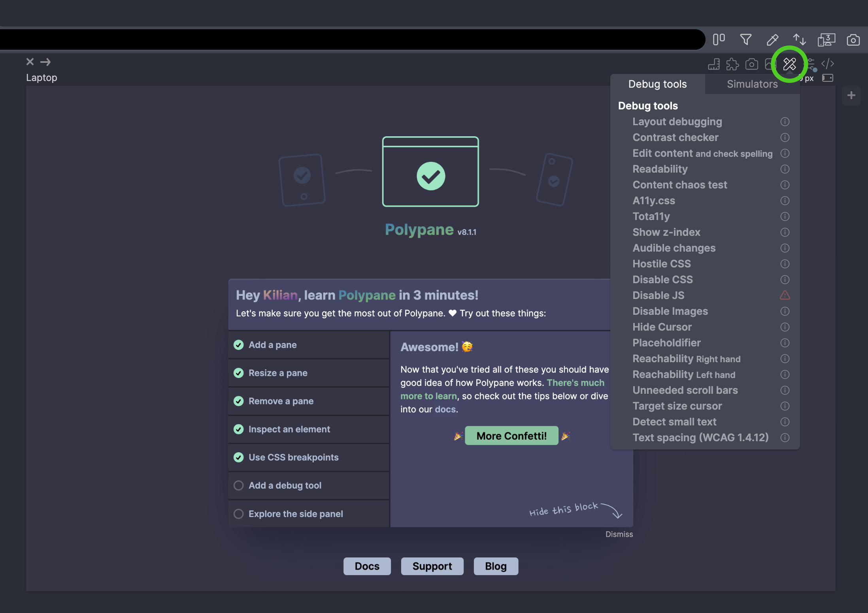Screen dimensions: 868x613
Task: Select Reachability Right hand
Action: (x=686, y=359)
